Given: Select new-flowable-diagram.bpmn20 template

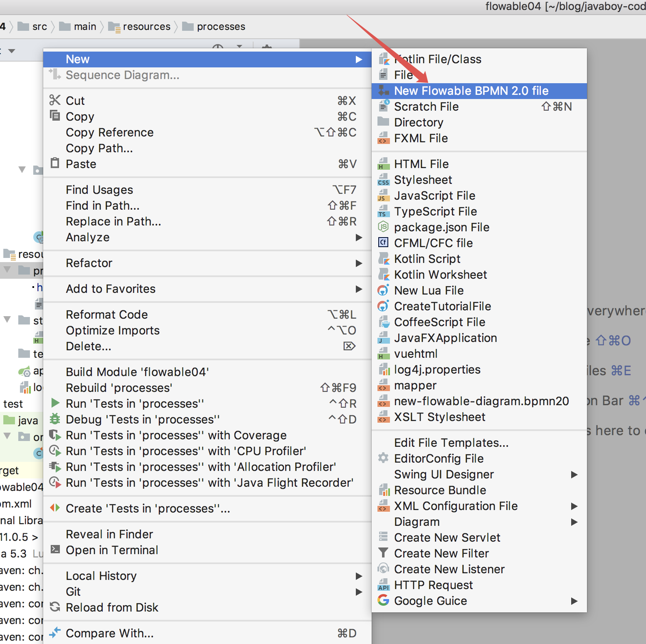Looking at the screenshot, I should (x=479, y=401).
